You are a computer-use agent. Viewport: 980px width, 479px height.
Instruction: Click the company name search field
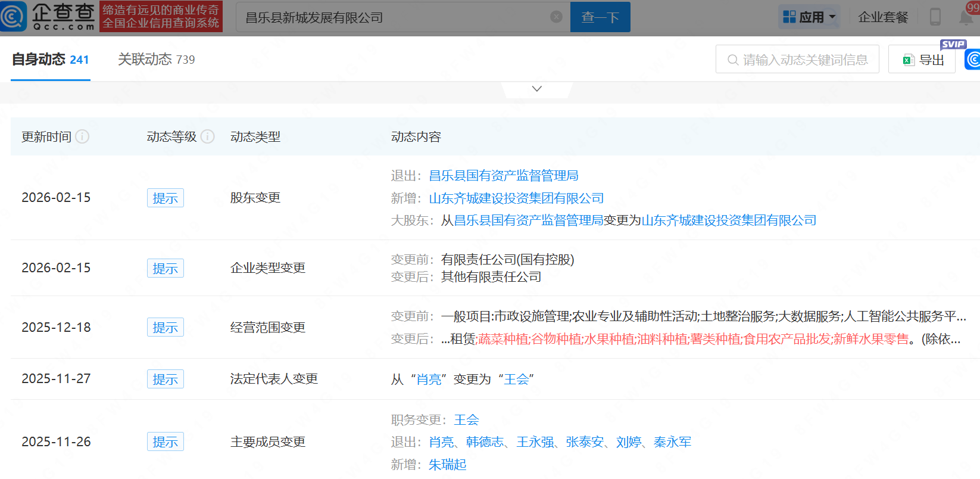coord(393,17)
